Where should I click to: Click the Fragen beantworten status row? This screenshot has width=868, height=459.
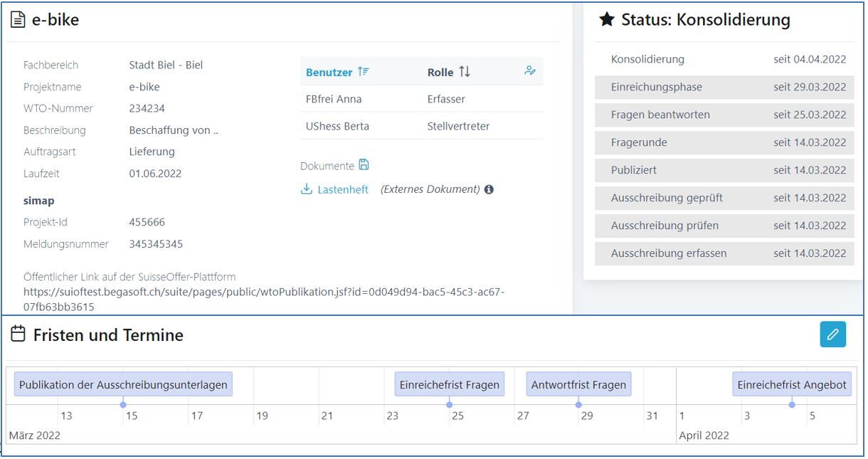724,115
